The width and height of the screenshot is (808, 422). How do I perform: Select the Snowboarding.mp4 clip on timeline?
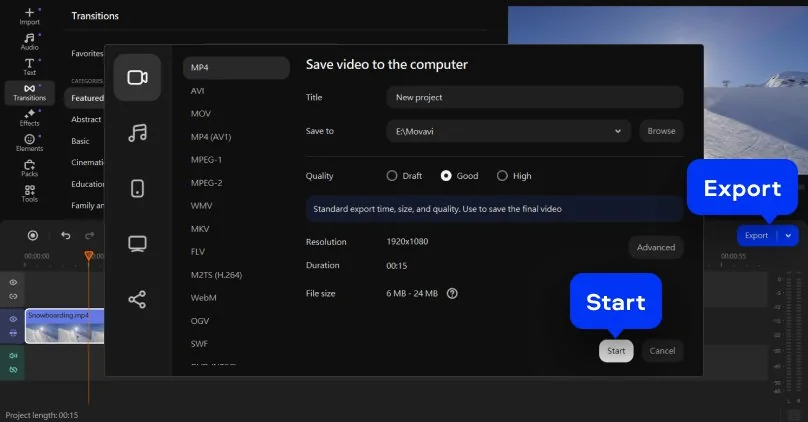coord(64,327)
